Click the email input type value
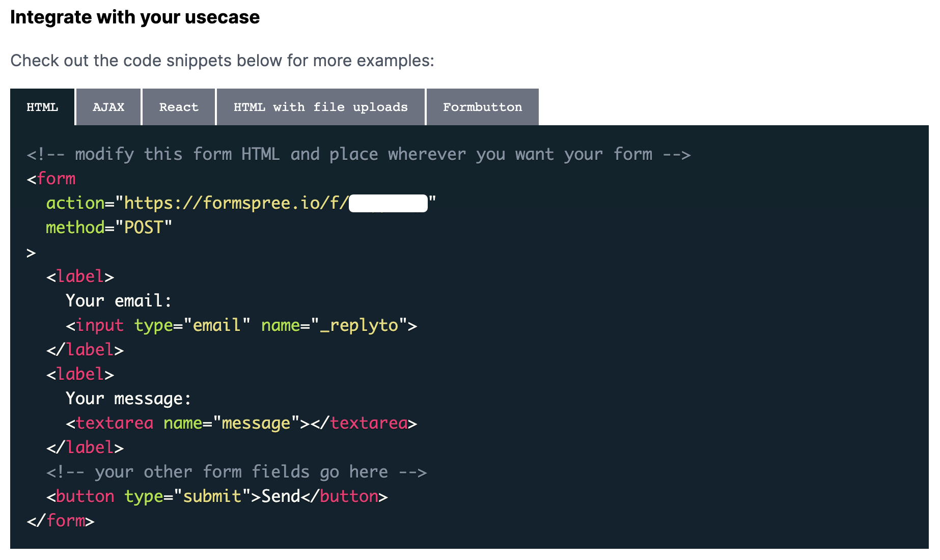Image resolution: width=940 pixels, height=560 pixels. tap(216, 325)
